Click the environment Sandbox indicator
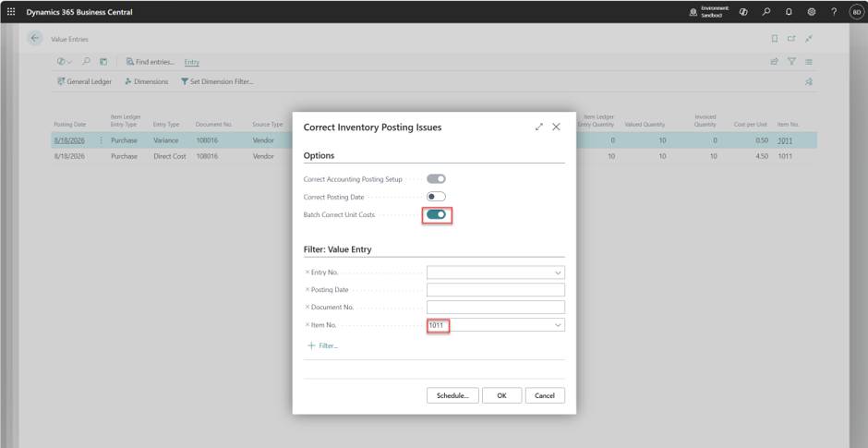868x448 pixels. [710, 12]
